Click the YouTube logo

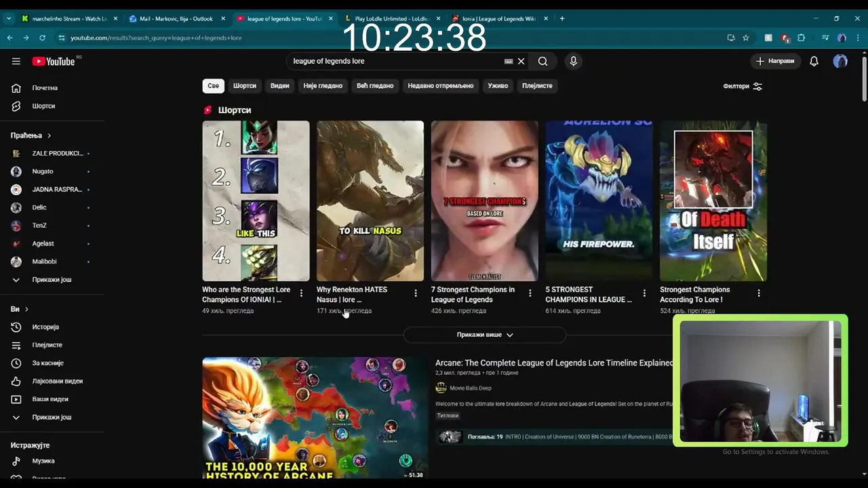(54, 61)
